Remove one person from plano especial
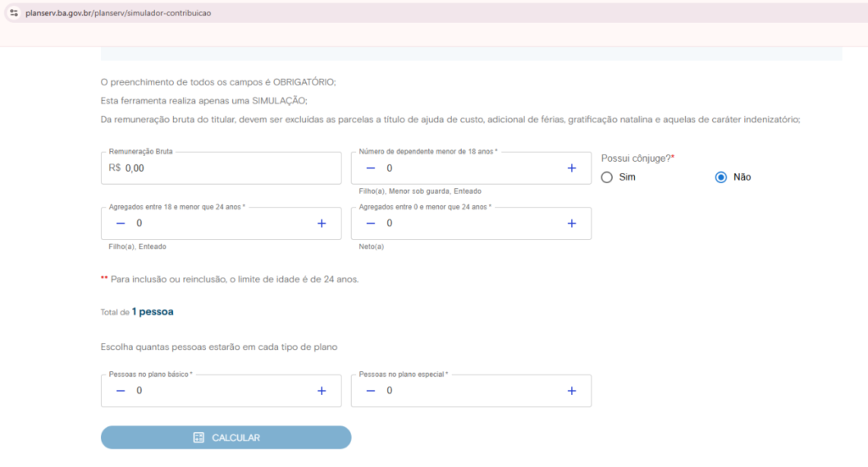Viewport: 868px width, 467px height. tap(370, 391)
